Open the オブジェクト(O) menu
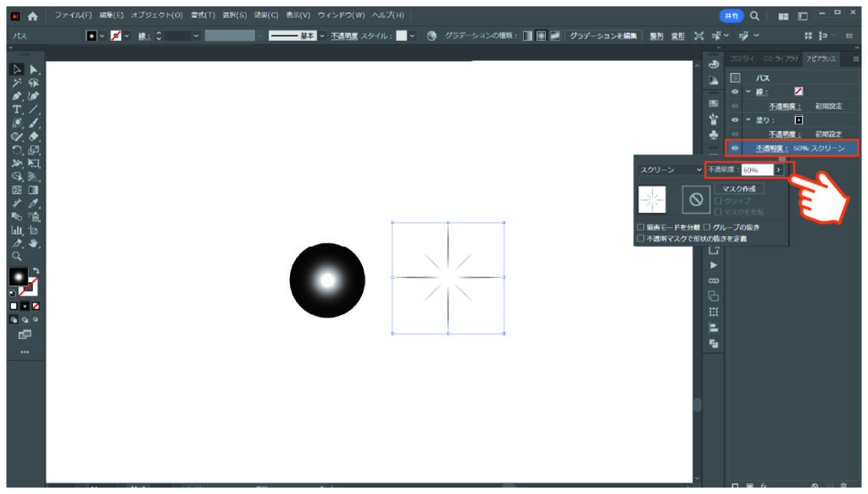The height and width of the screenshot is (494, 868). tap(157, 15)
